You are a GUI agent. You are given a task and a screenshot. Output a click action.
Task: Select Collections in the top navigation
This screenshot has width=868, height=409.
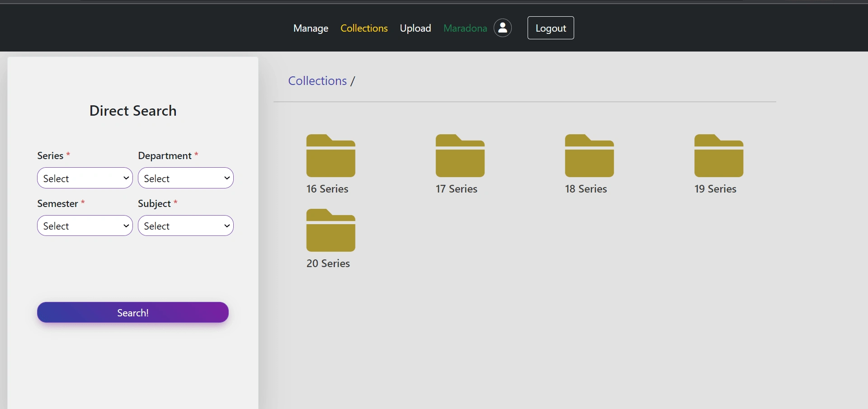click(x=364, y=28)
